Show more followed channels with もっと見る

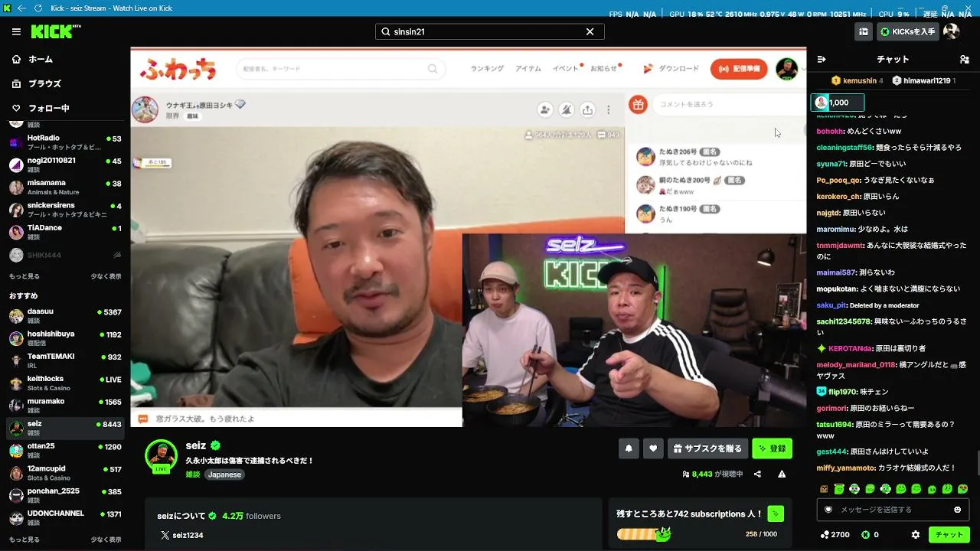pyautogui.click(x=24, y=276)
